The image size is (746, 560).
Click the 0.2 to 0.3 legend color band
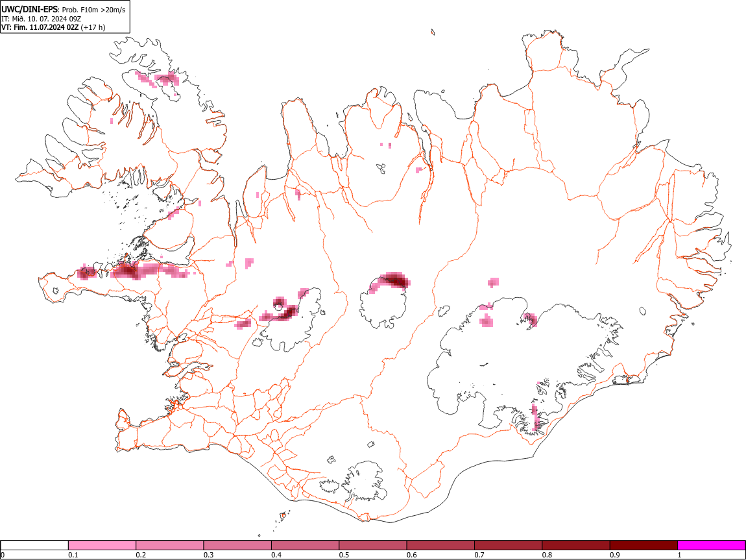click(170, 545)
